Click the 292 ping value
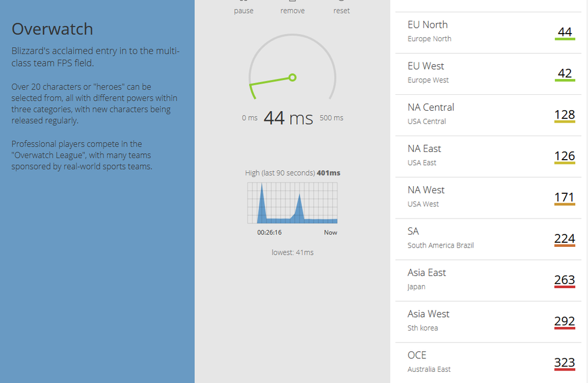This screenshot has height=383, width=588. pos(564,321)
